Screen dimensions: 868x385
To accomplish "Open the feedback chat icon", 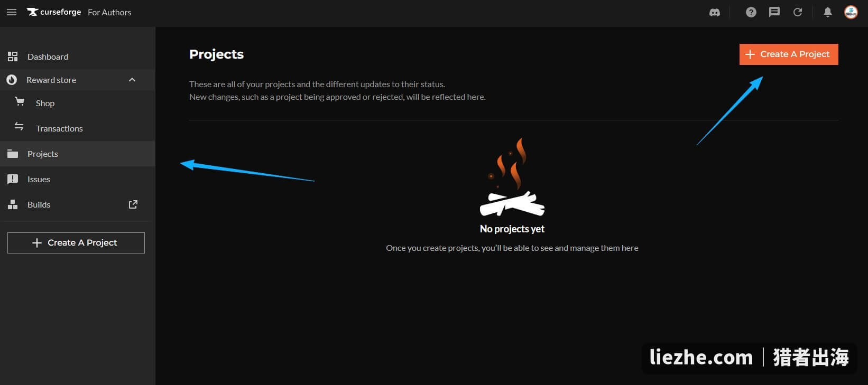I will coord(774,12).
